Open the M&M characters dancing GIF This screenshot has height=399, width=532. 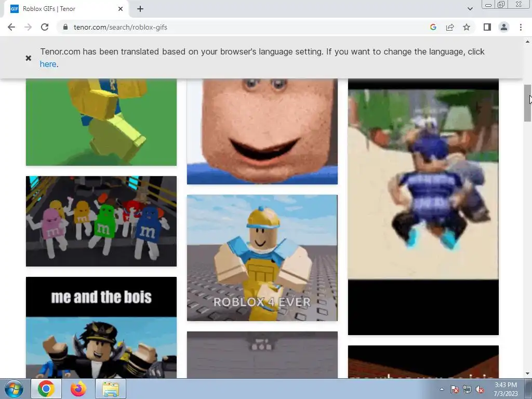click(101, 221)
